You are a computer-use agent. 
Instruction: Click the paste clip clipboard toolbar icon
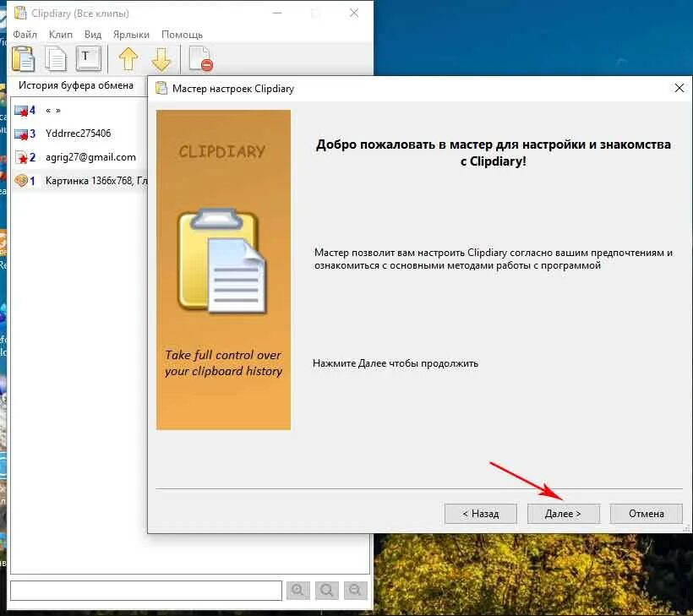[24, 59]
